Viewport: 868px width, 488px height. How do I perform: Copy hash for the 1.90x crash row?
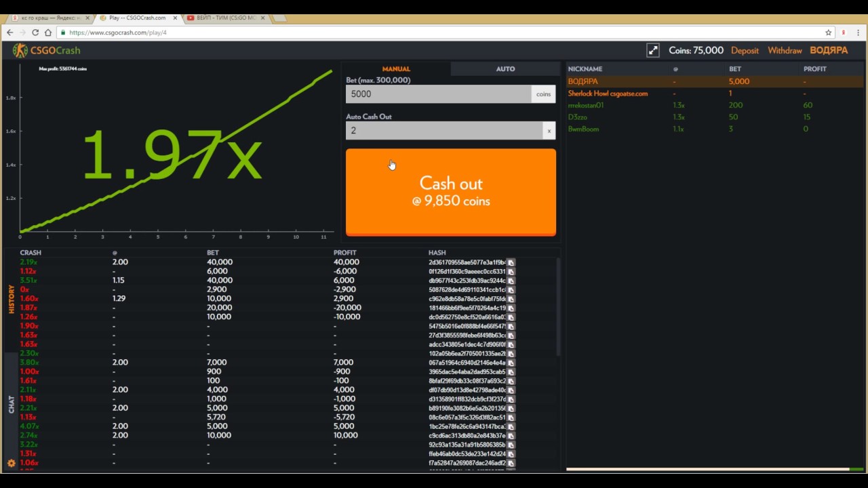[x=511, y=326]
